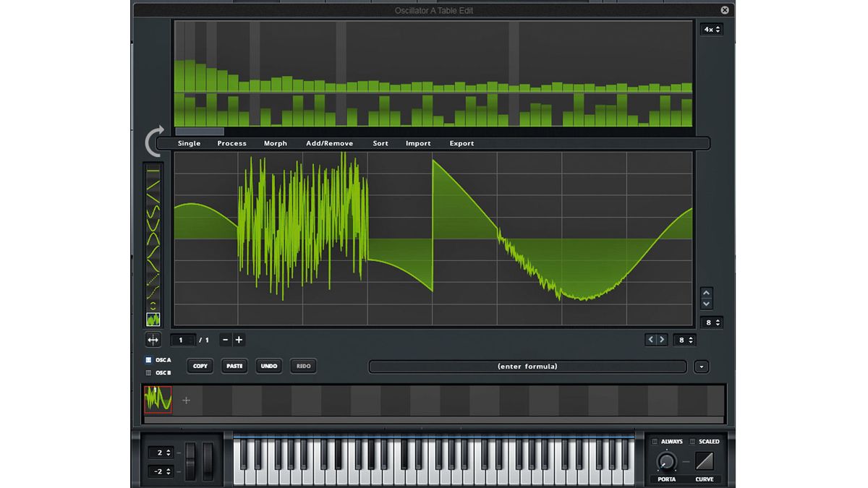The width and height of the screenshot is (868, 488).
Task: Click the minus remove-frame icon
Action: pos(226,340)
